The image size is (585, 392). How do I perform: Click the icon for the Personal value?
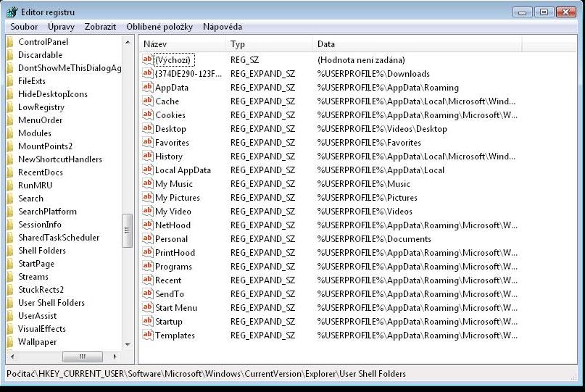tap(148, 239)
